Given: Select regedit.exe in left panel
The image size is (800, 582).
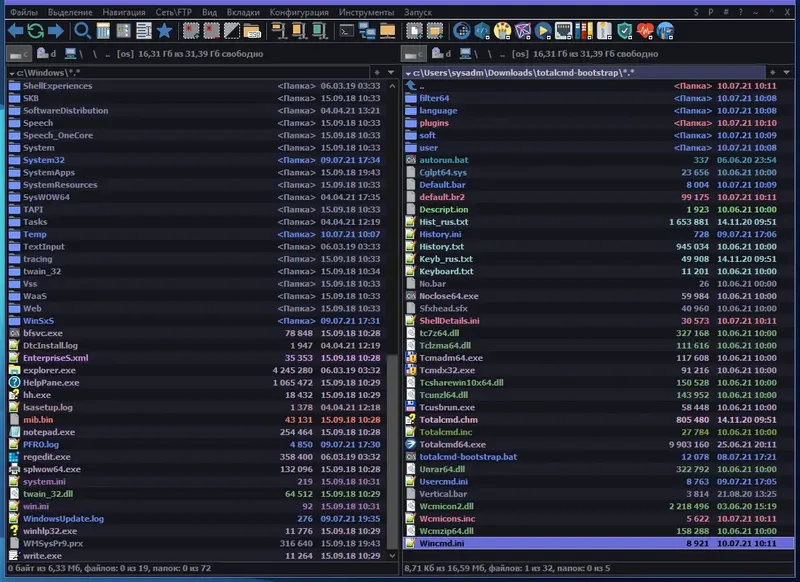Looking at the screenshot, I should [197, 457].
